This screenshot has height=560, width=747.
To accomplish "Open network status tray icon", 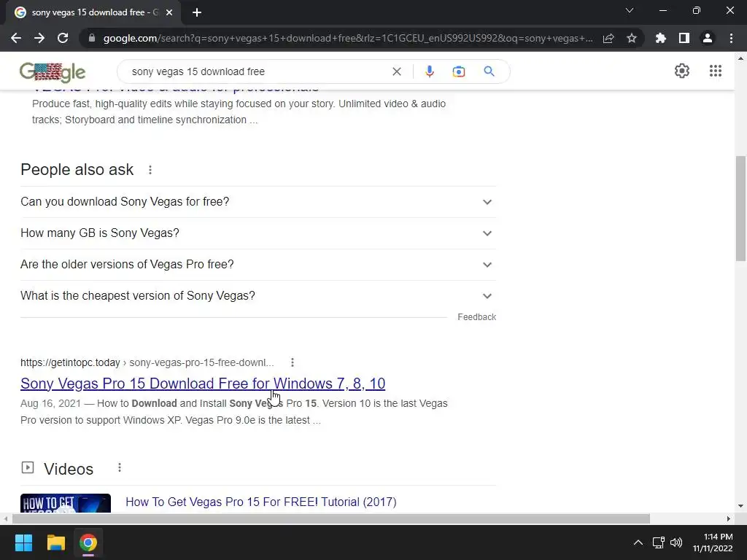I will [659, 542].
